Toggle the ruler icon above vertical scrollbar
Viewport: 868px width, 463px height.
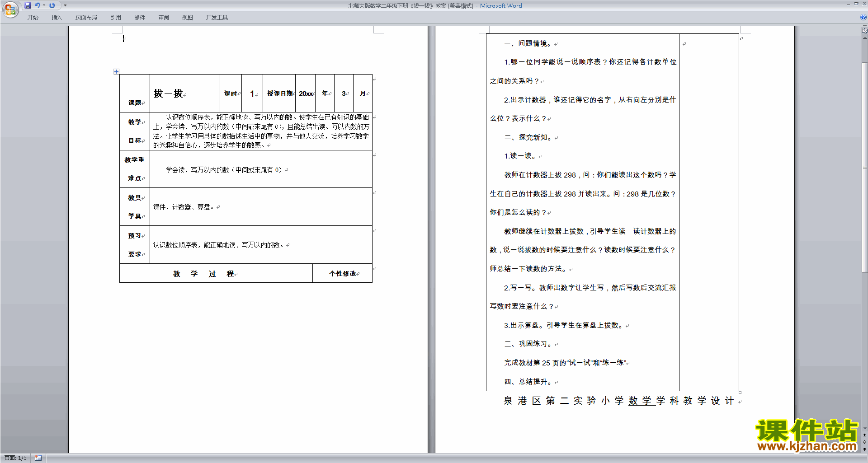[864, 31]
